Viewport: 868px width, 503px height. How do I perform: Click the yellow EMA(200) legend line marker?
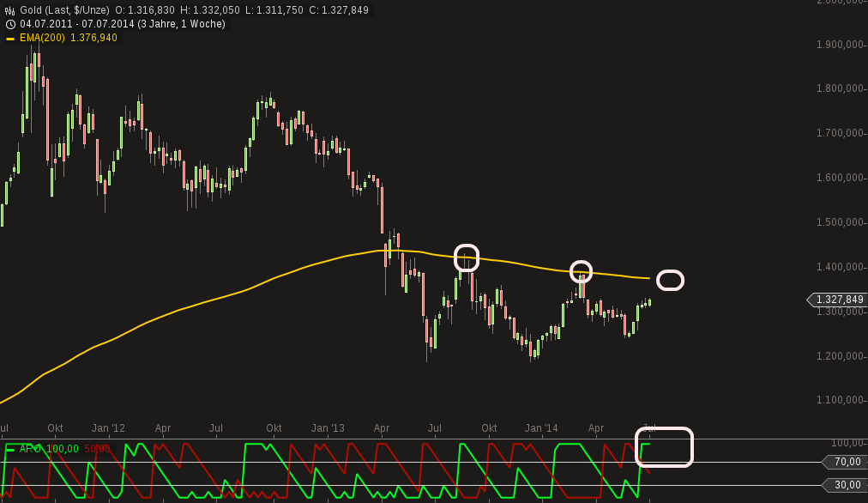tap(9, 38)
